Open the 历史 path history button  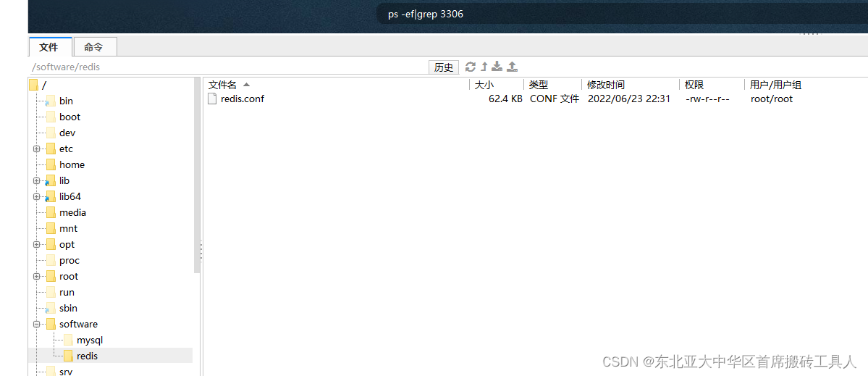coord(444,67)
